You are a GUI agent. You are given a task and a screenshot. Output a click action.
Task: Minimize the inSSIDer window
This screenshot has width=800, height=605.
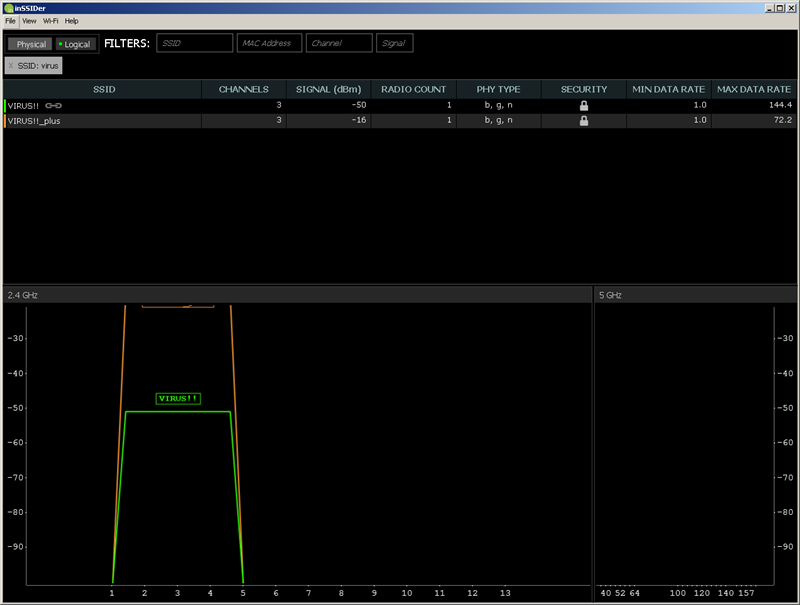pyautogui.click(x=769, y=8)
